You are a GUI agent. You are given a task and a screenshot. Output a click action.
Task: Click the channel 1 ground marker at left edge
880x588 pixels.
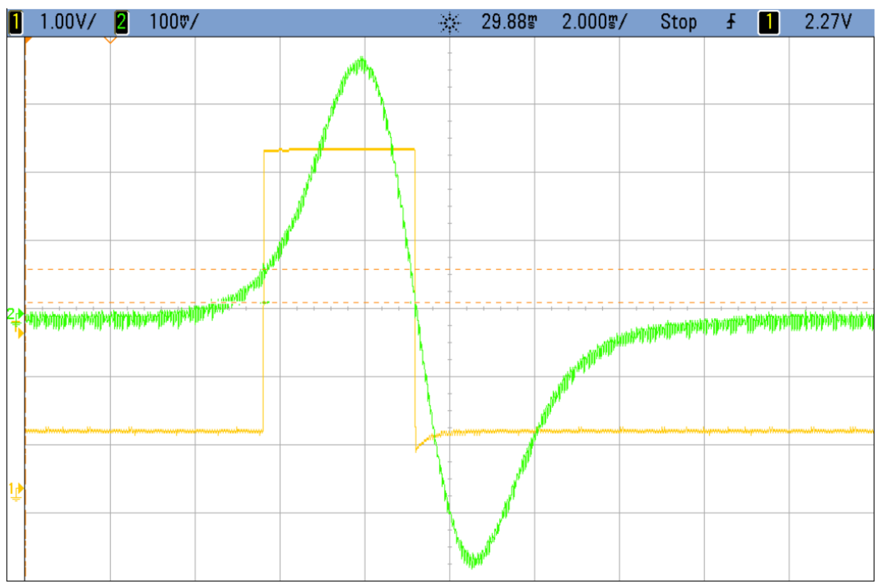click(x=15, y=492)
